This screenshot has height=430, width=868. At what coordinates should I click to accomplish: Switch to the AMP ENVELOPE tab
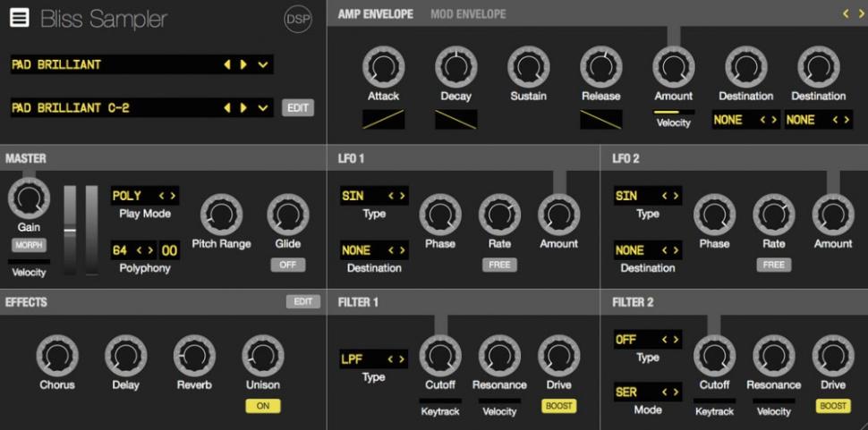pyautogui.click(x=375, y=14)
